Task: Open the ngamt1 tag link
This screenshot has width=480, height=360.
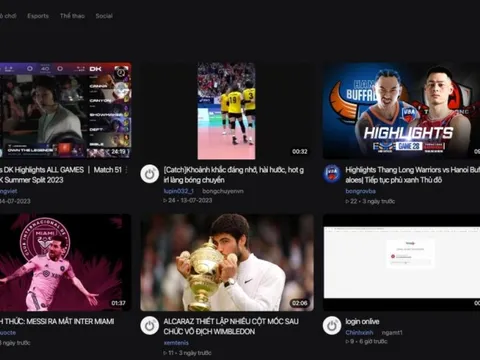Action: 392,333
